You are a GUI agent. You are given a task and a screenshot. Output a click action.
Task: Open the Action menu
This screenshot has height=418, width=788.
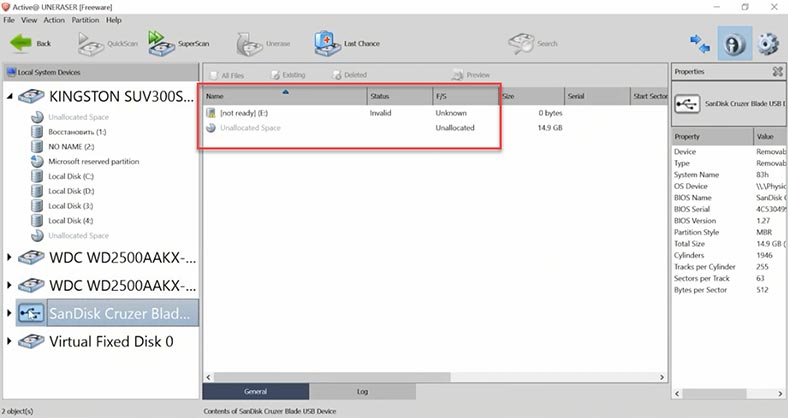(54, 20)
